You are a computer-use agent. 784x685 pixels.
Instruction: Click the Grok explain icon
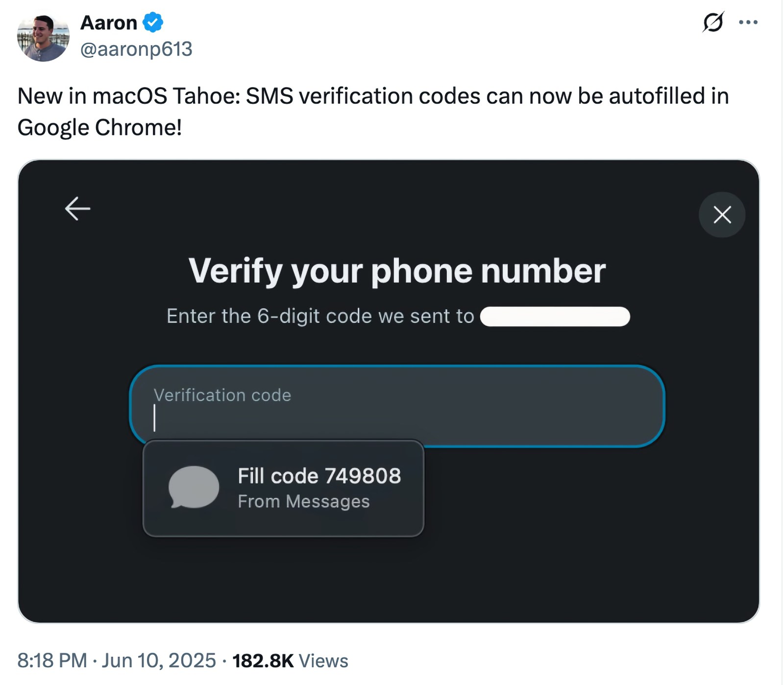coord(712,22)
